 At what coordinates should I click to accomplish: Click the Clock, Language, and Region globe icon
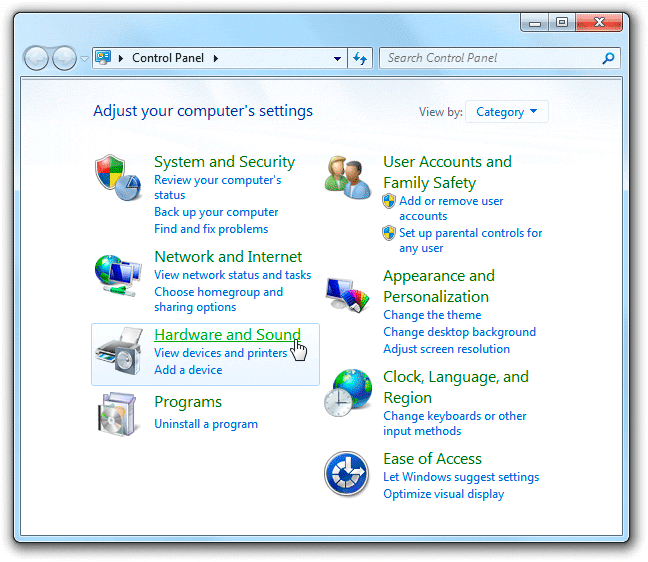point(348,393)
